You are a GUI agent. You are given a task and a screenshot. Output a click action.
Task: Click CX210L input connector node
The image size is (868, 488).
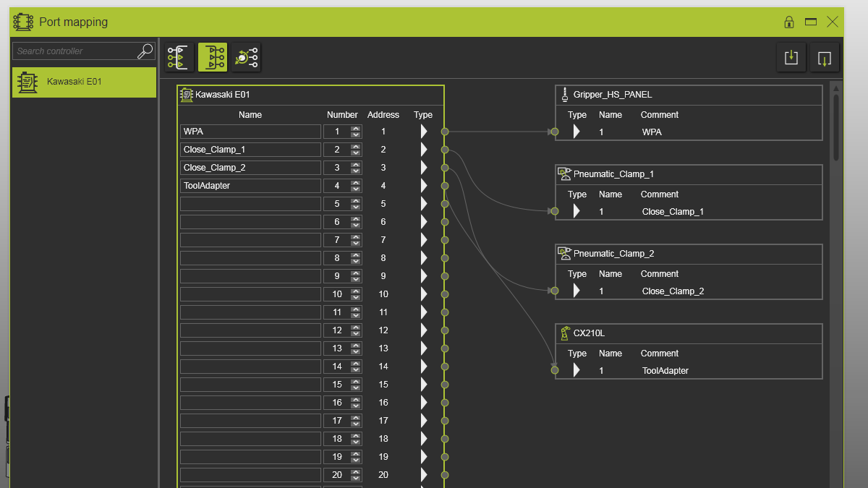point(555,370)
